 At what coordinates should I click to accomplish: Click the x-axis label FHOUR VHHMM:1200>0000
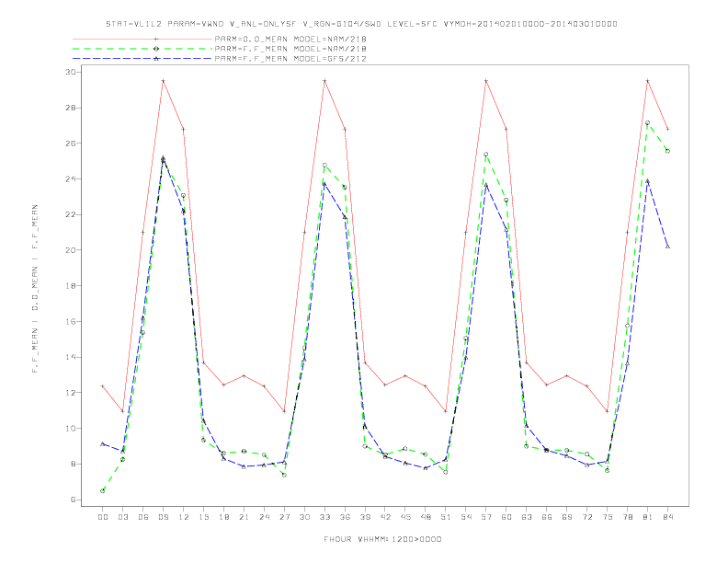click(x=382, y=539)
